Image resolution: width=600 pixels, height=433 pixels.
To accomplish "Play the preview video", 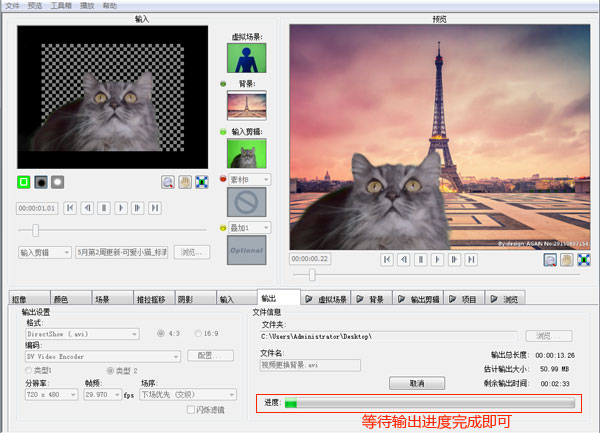I will (x=438, y=259).
